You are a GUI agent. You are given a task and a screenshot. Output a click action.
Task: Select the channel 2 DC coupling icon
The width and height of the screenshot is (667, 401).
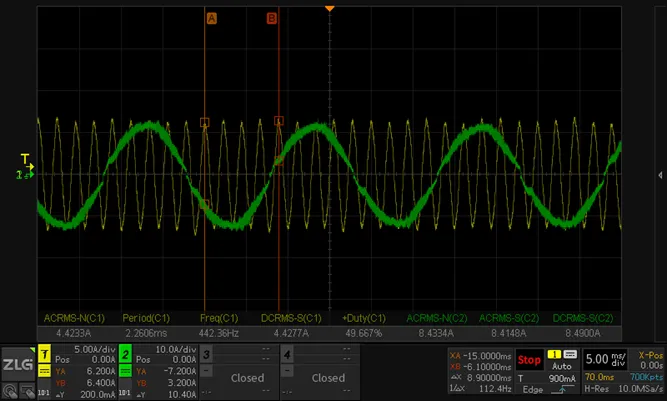[125, 372]
